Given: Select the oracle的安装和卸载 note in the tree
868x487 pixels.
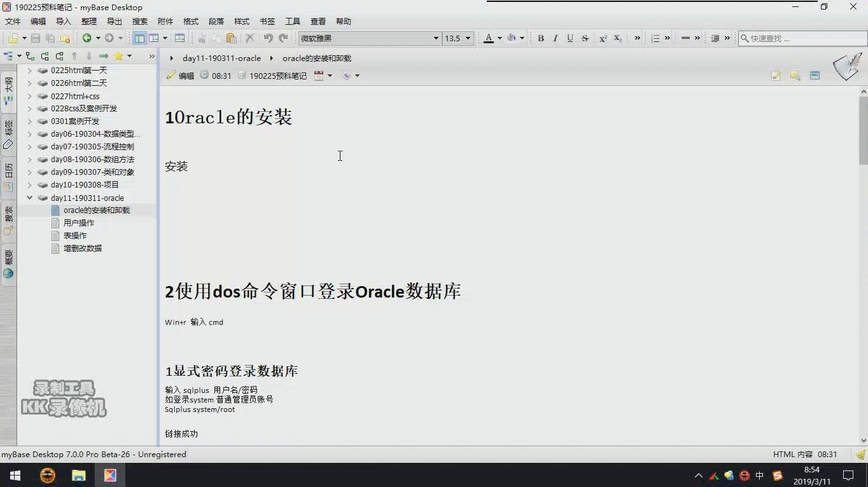Looking at the screenshot, I should (97, 210).
